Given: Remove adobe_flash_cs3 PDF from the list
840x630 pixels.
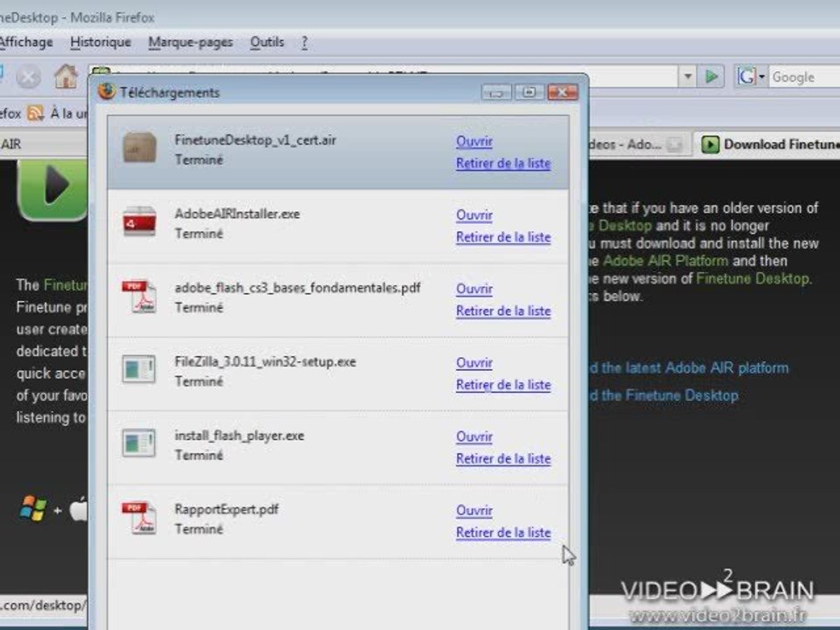Looking at the screenshot, I should 503,311.
